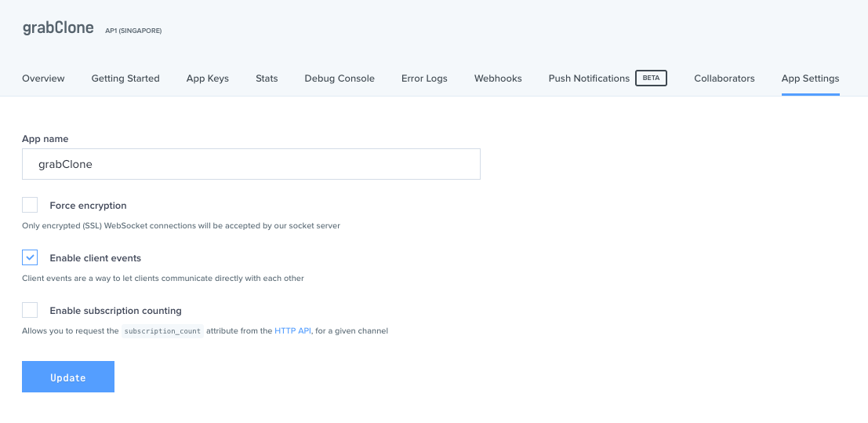
Task: Open the Collaborators tab
Action: click(725, 78)
